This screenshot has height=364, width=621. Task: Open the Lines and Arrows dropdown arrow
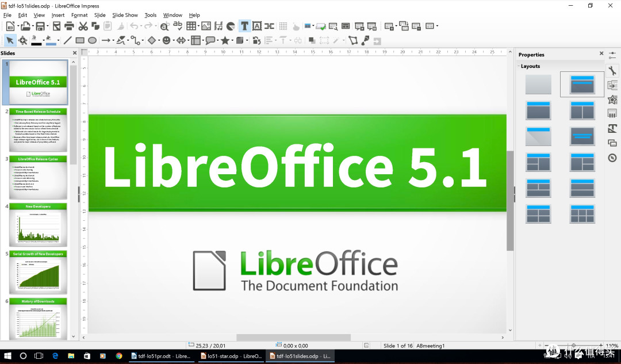[x=113, y=40]
